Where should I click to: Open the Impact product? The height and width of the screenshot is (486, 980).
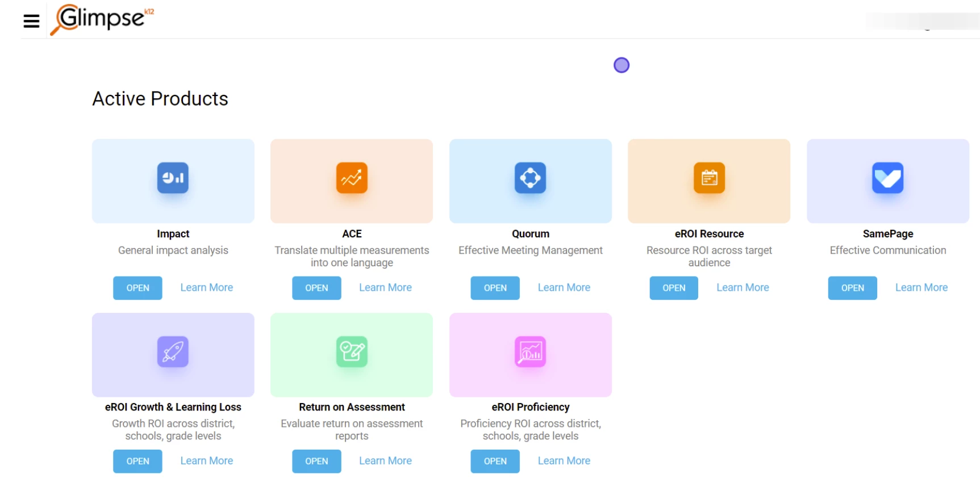tap(137, 288)
